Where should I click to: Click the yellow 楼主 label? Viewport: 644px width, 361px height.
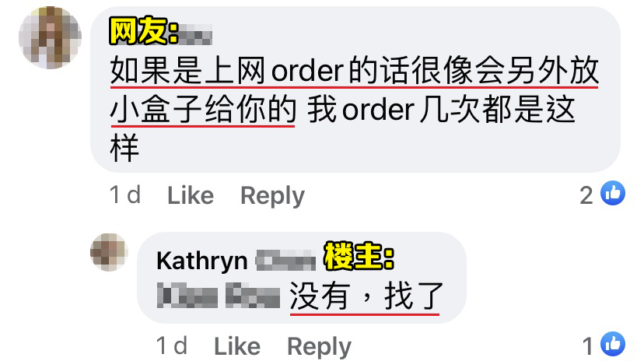[x=359, y=256]
